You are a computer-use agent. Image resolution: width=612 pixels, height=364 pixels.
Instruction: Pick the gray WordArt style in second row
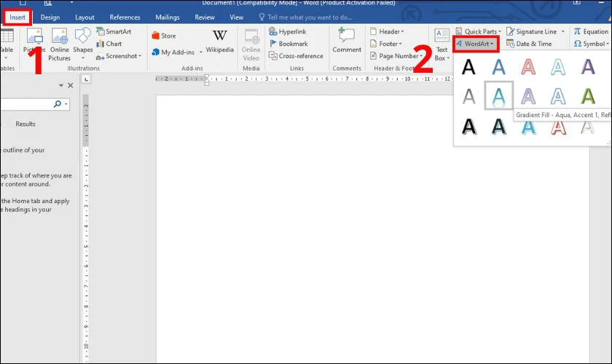click(x=468, y=96)
